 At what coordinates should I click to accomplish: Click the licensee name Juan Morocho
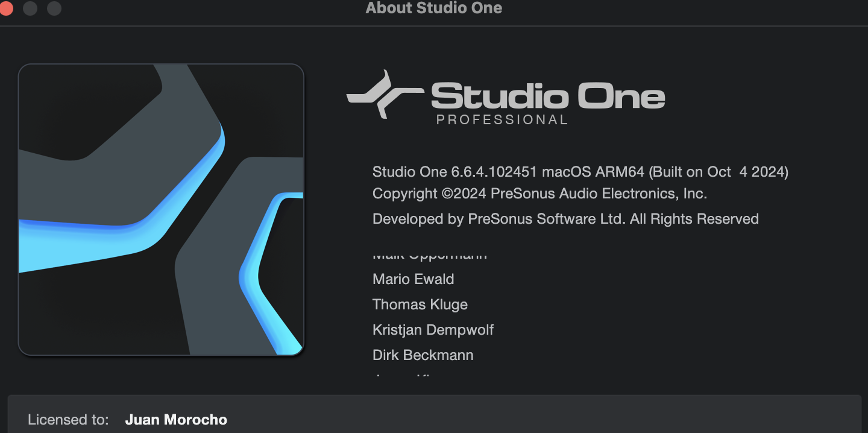tap(176, 420)
